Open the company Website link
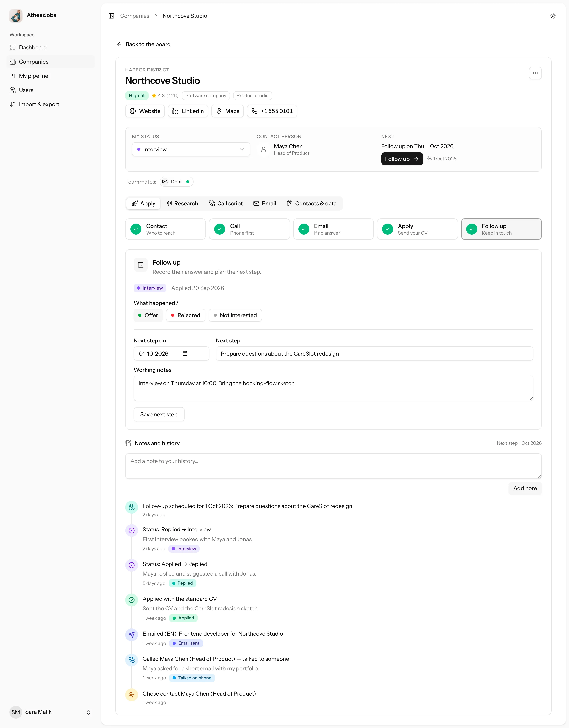Screen dimensions: 569x728 145,111
